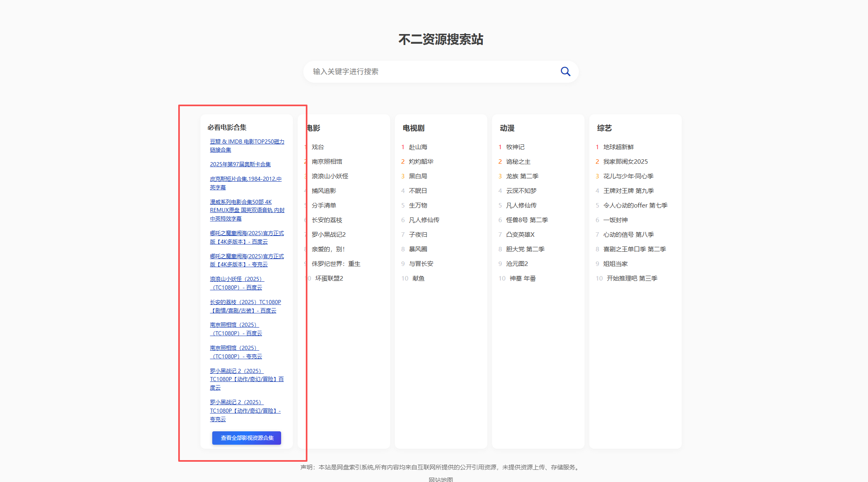Click the 网站地图 footer link
The width and height of the screenshot is (868, 482).
tap(441, 479)
